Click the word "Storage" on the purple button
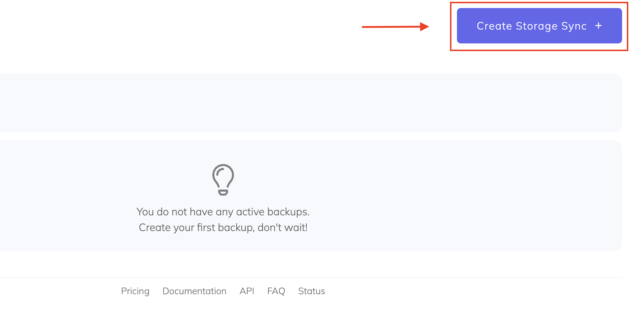The width and height of the screenshot is (644, 319). pyautogui.click(x=536, y=26)
